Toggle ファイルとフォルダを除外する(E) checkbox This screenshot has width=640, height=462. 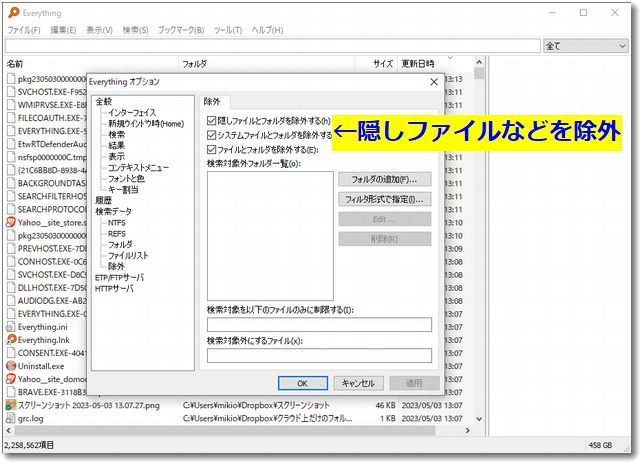click(x=211, y=149)
